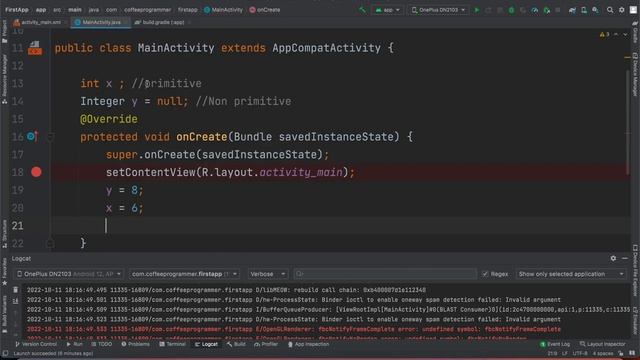The height and width of the screenshot is (360, 640).
Task: Open the Device Manager toolbar icon
Action: (x=584, y=10)
